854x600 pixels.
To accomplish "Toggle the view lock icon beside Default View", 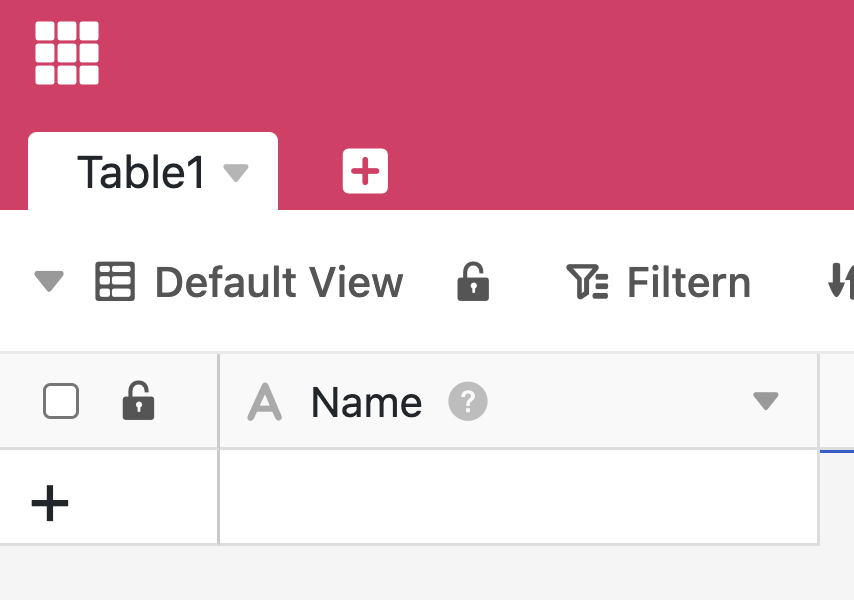I will click(x=473, y=282).
